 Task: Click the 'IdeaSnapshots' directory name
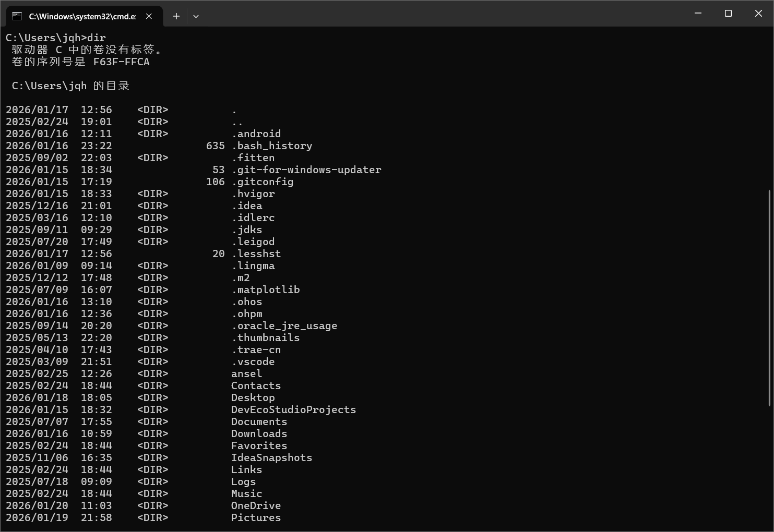pyautogui.click(x=272, y=457)
